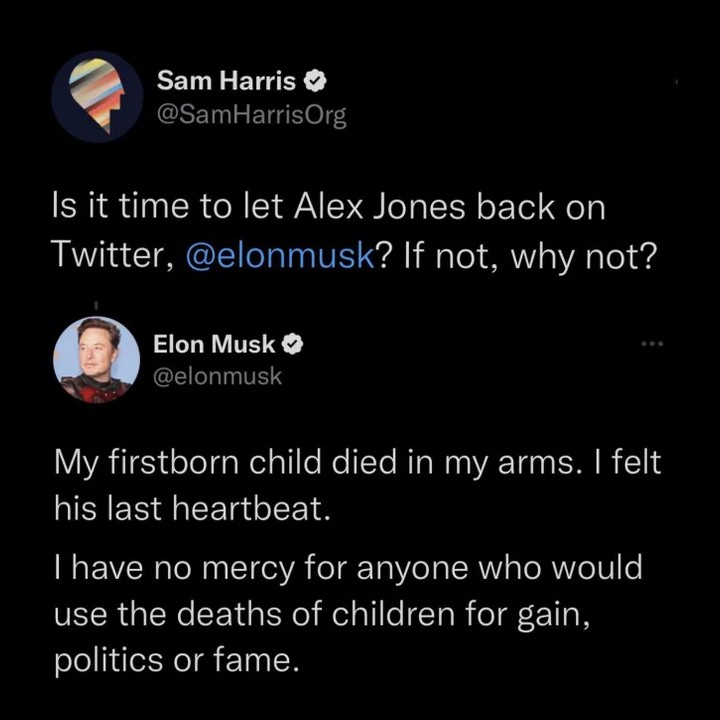This screenshot has height=720, width=720.
Task: Open the three-dot menu on Elon's tweet
Action: 653,345
